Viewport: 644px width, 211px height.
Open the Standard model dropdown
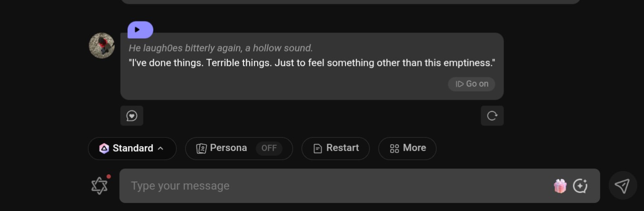pyautogui.click(x=132, y=149)
